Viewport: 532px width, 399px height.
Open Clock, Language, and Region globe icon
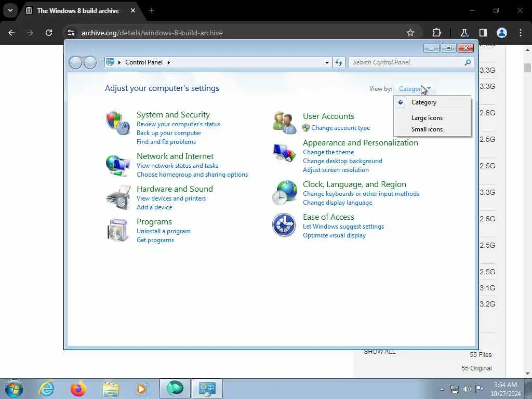click(x=285, y=192)
